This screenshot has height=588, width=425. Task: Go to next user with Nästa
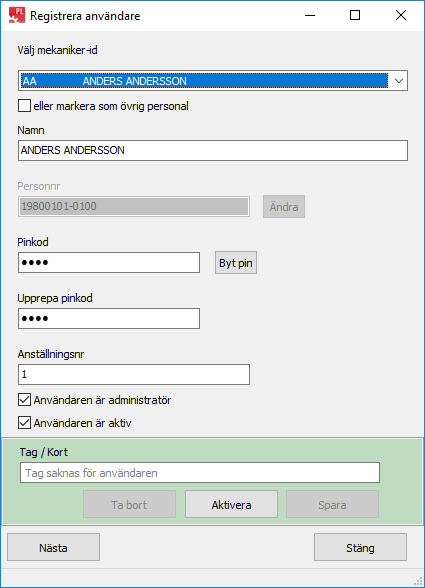53,548
